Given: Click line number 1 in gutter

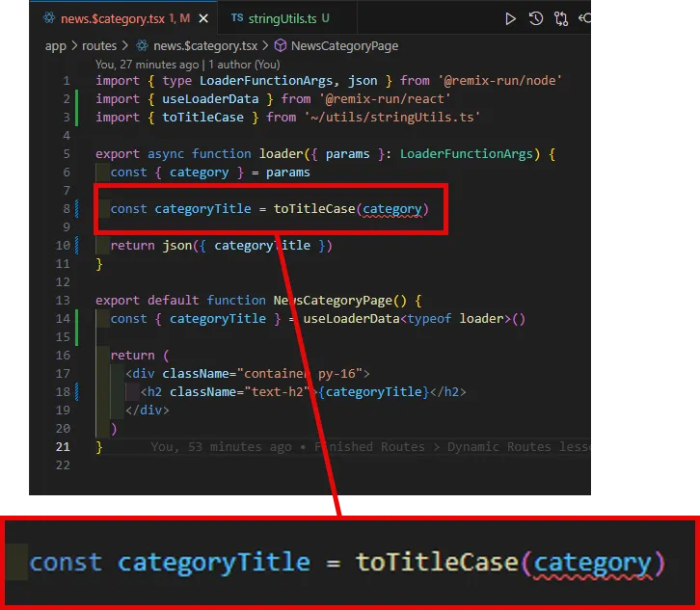Looking at the screenshot, I should (67, 81).
